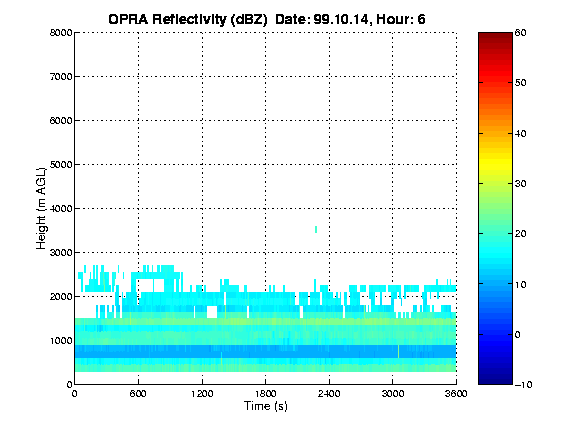Select the 3600 label on time axis

[456, 394]
